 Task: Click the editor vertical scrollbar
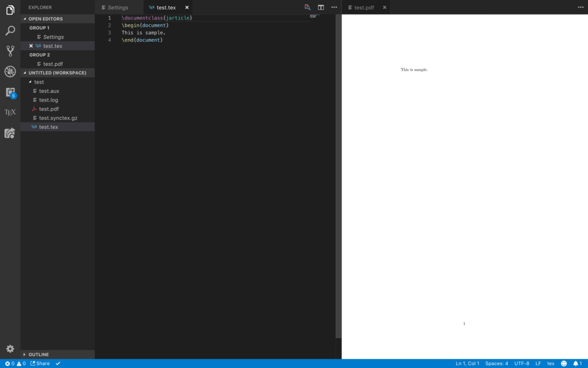(338, 177)
